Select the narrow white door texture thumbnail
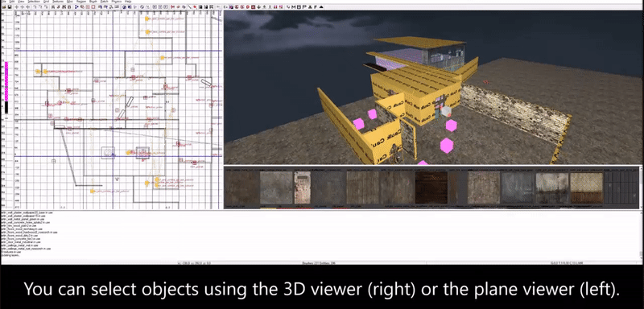644x309 pixels. click(x=303, y=187)
